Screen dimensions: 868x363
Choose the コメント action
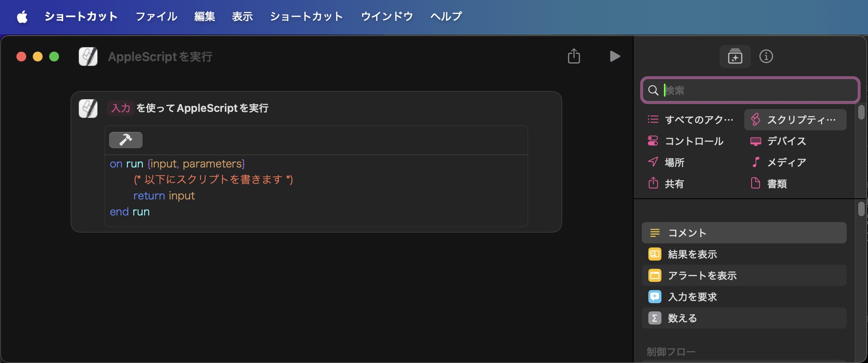pos(744,233)
